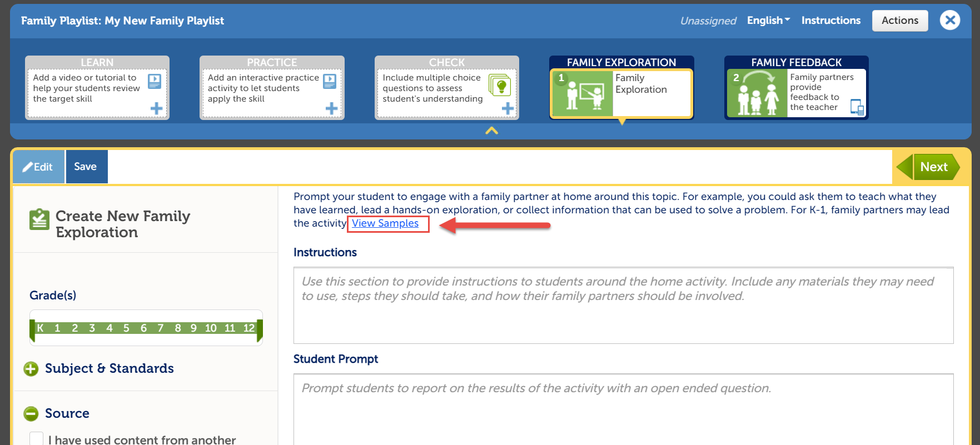Check the 'I have used content from another' box
The height and width of the screenshot is (445, 980).
[36, 439]
